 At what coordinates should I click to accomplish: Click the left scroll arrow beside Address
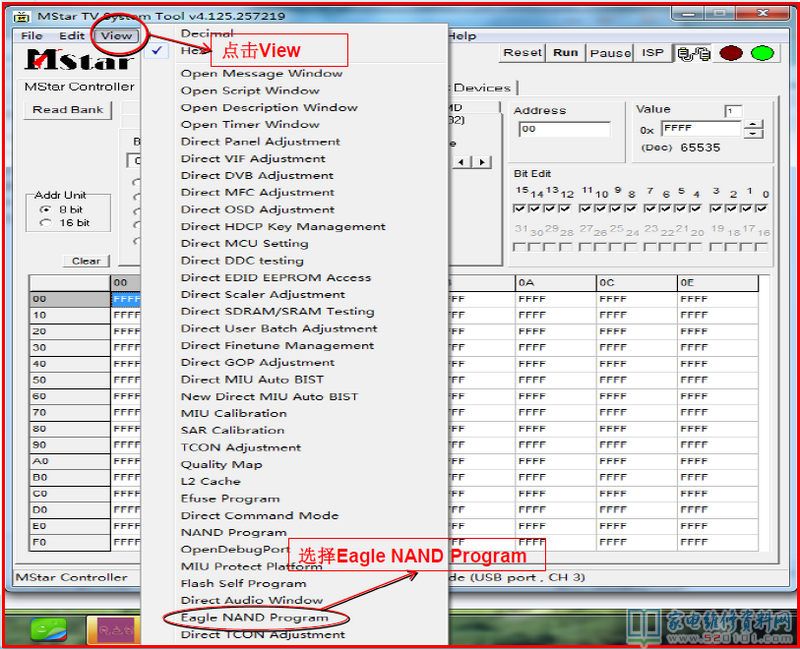click(x=463, y=161)
